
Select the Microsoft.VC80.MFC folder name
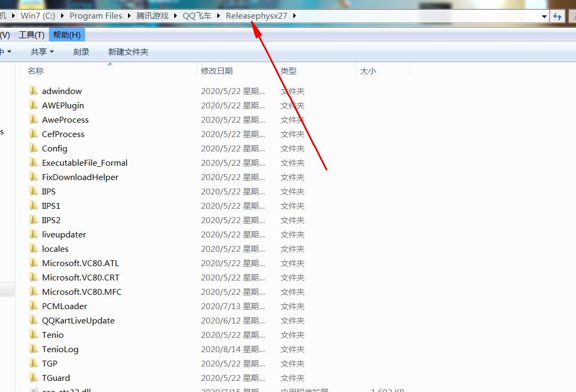click(81, 292)
